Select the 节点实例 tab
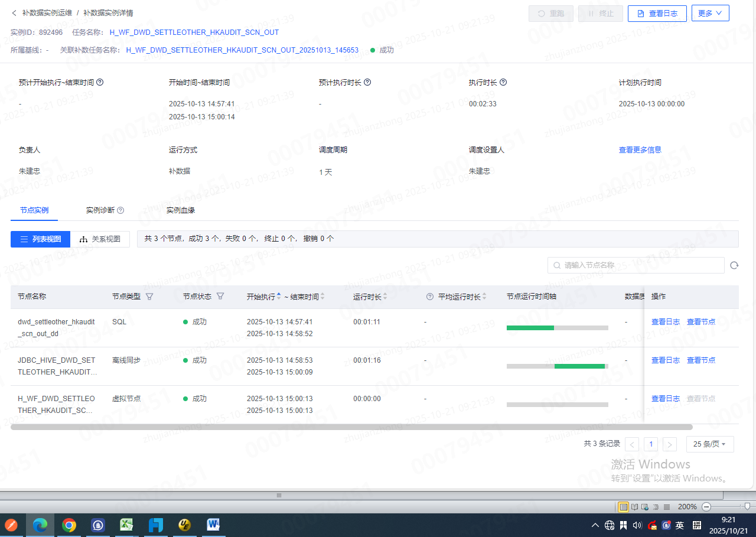756x537 pixels. (34, 210)
